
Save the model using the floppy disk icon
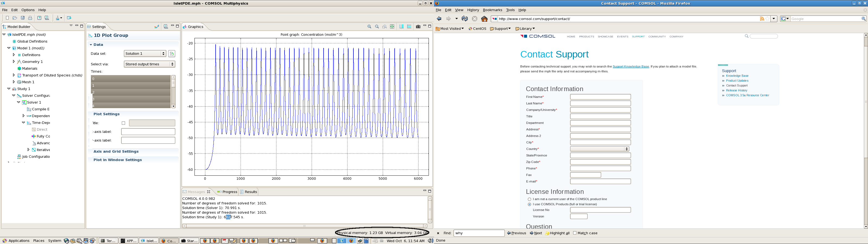[x=23, y=18]
